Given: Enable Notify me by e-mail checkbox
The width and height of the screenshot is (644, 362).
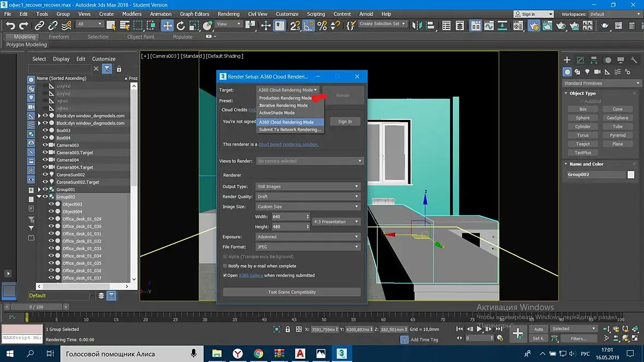Looking at the screenshot, I should point(225,266).
